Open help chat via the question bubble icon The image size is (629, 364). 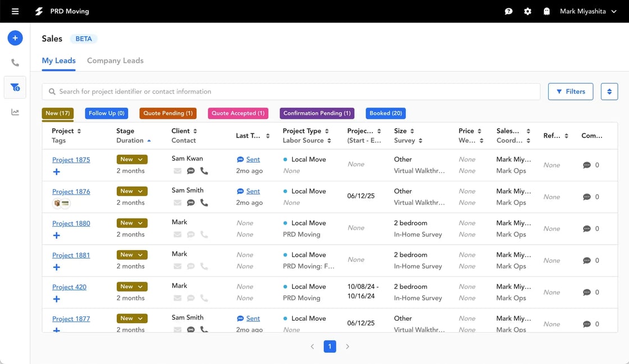(508, 11)
